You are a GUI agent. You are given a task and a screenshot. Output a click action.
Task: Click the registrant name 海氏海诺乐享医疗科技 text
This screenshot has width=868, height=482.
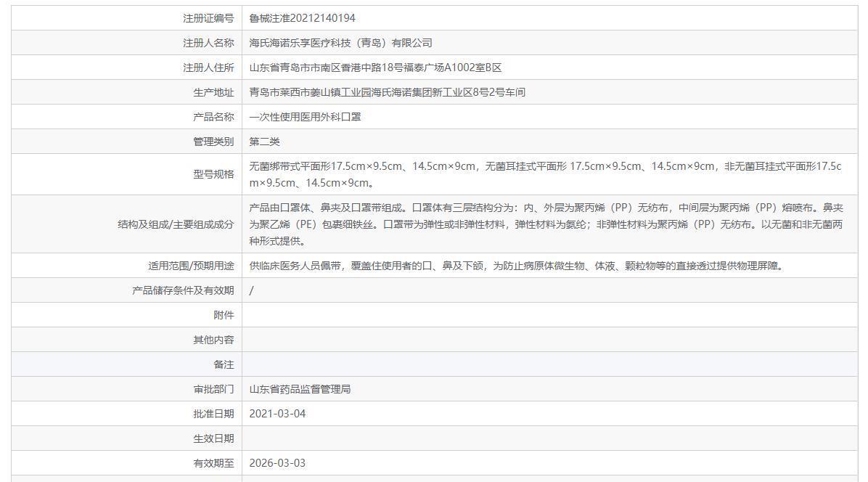tap(340, 43)
